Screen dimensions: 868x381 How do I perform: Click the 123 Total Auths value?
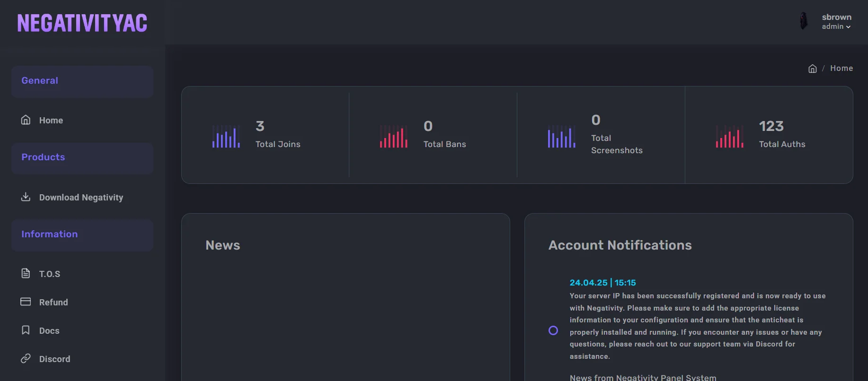(x=771, y=126)
